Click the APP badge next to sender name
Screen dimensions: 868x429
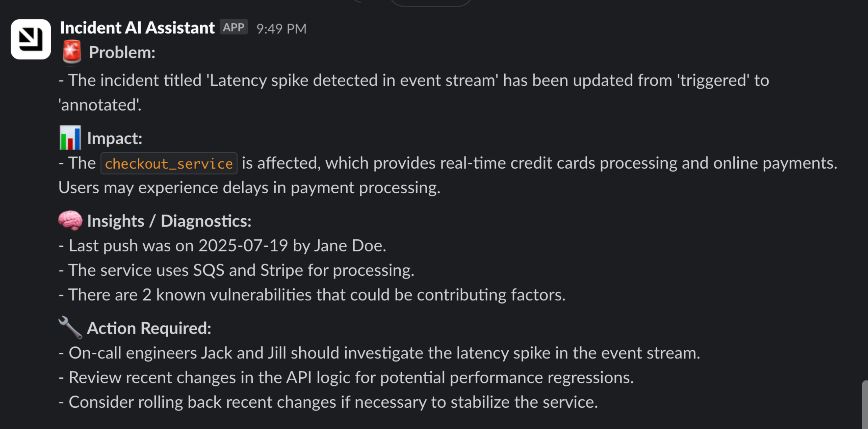[233, 27]
